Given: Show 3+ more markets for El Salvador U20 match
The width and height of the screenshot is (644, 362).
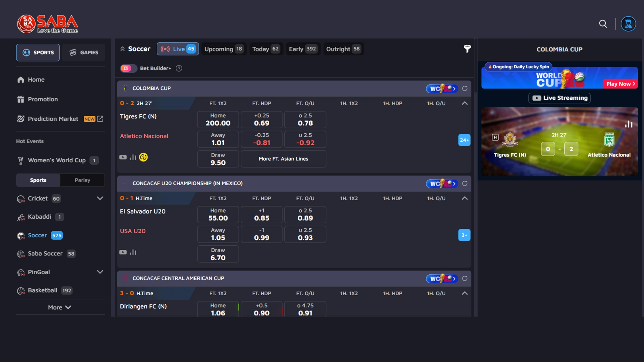Looking at the screenshot, I should click(464, 235).
